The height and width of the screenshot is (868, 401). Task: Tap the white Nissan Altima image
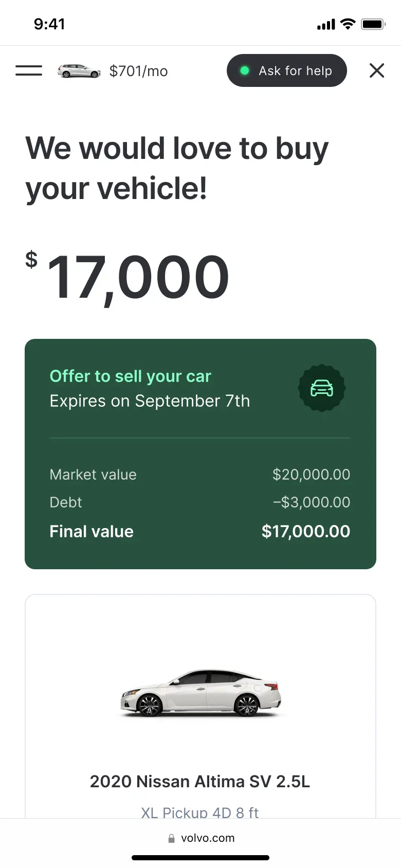tap(200, 692)
